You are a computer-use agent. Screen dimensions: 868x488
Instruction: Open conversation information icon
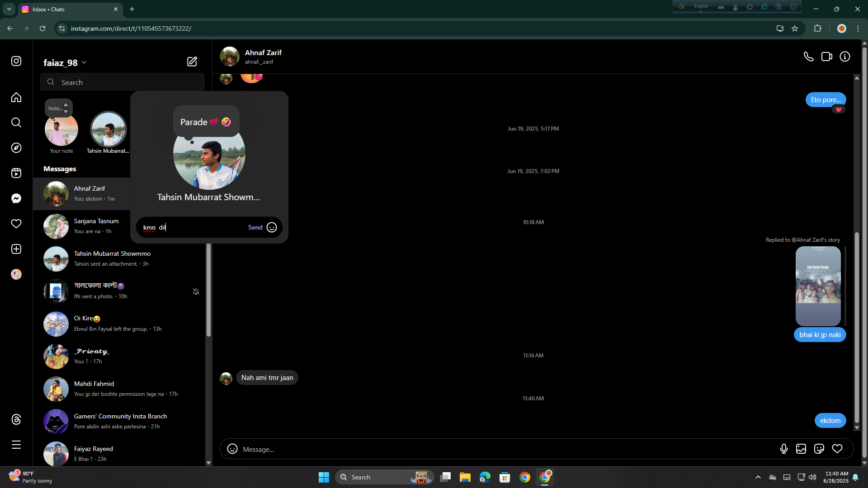pyautogui.click(x=845, y=56)
